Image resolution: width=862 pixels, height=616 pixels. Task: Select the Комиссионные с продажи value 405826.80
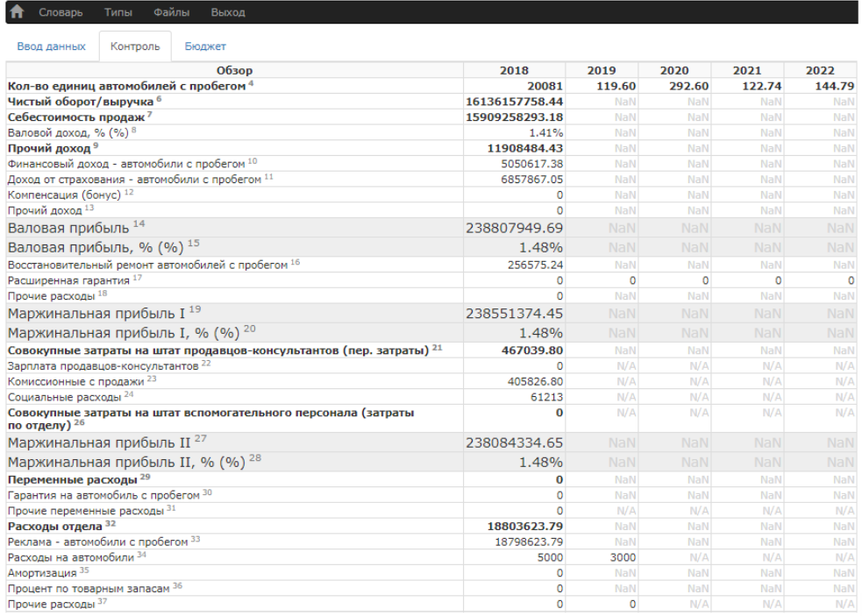(x=536, y=381)
